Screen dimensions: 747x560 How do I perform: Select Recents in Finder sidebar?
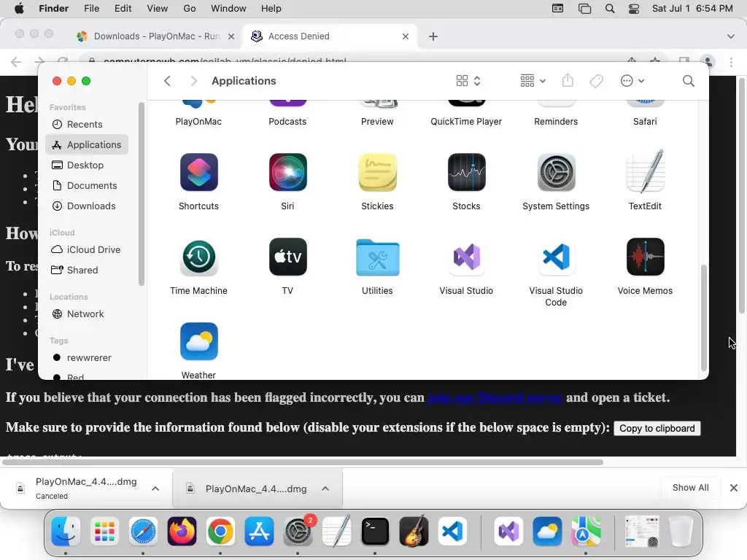click(x=87, y=124)
